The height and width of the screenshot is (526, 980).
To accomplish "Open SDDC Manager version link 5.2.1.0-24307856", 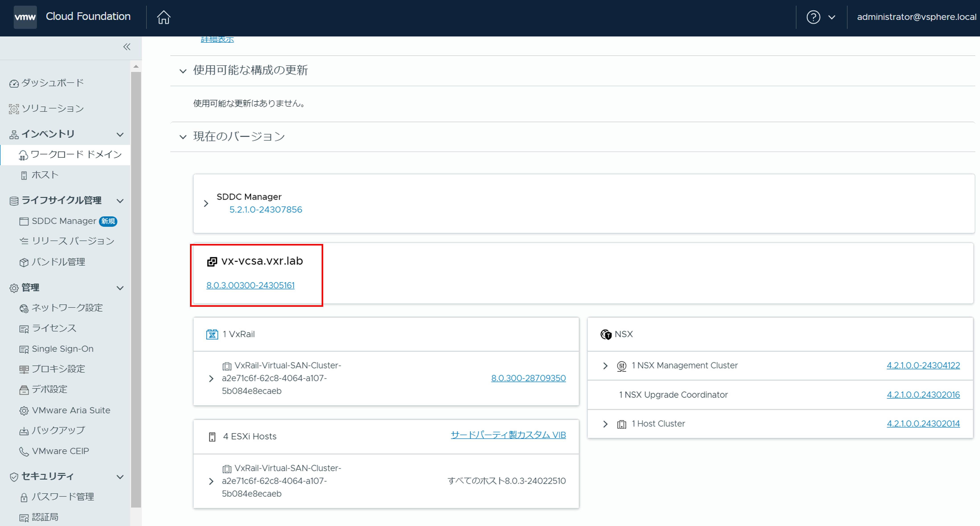I will [x=265, y=210].
